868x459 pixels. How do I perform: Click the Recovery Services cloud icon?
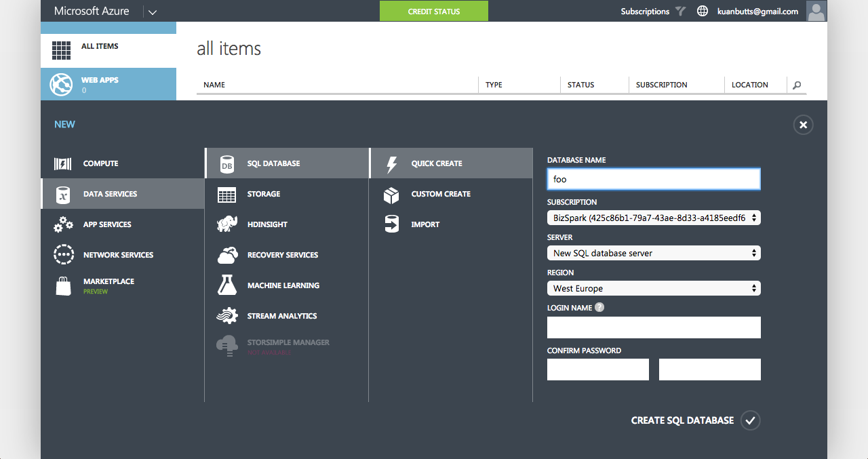click(x=227, y=255)
